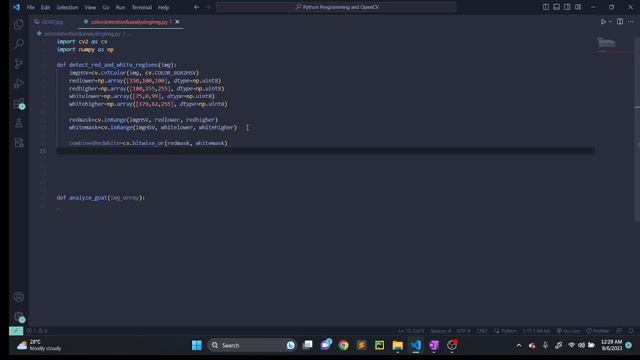Screen dimensions: 640x360
Task: Select the Python interpreter version in status bar
Action: coord(536,331)
